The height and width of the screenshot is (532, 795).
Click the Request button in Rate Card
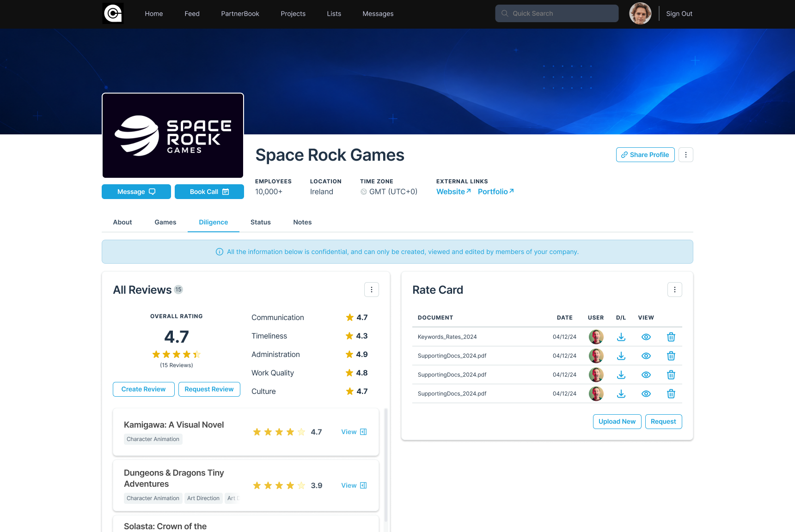point(663,422)
